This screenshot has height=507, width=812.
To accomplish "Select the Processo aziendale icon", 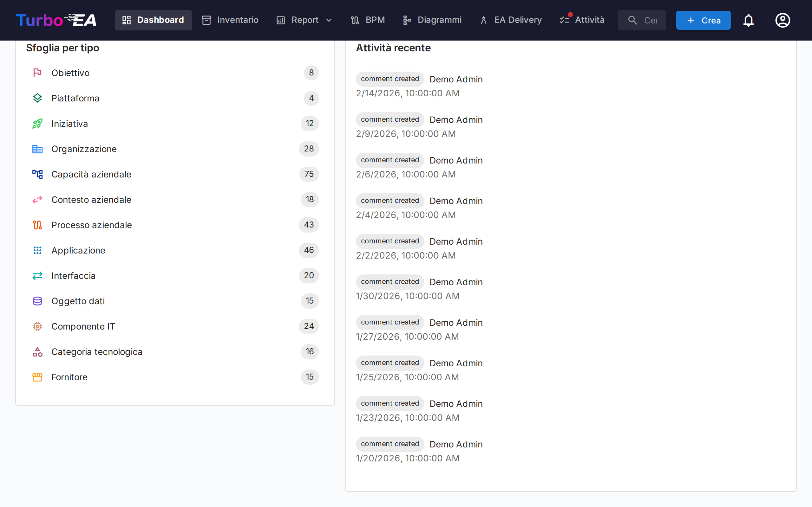I will (37, 225).
